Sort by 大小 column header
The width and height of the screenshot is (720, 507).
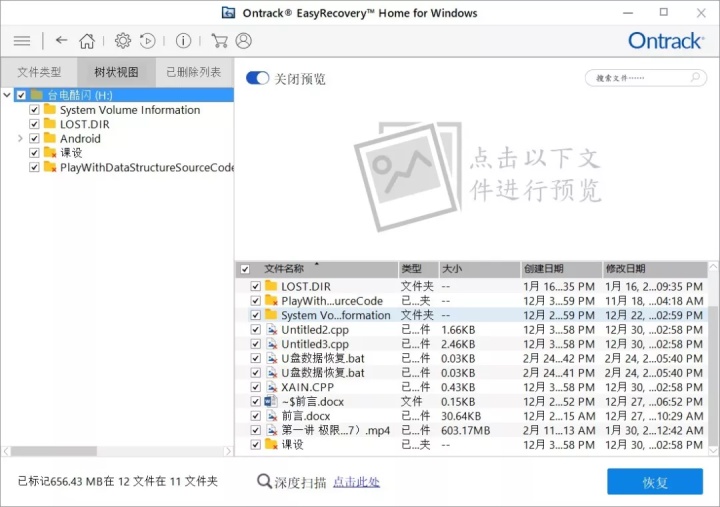(480, 269)
